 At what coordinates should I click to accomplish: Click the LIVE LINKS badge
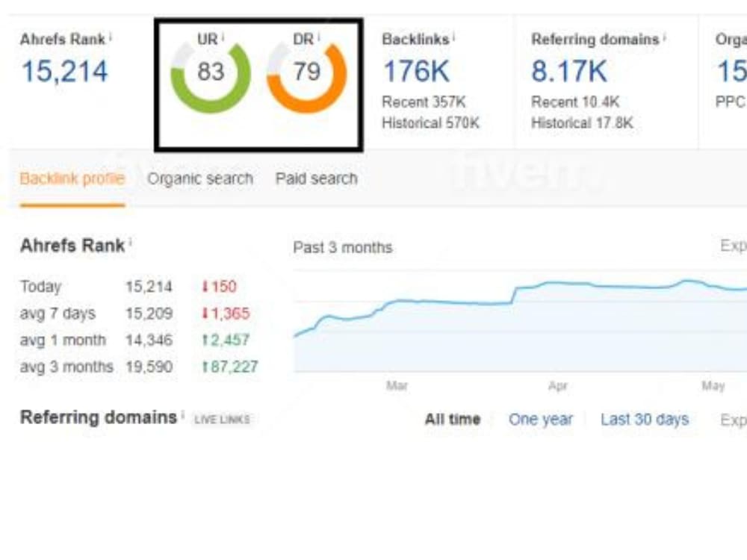pyautogui.click(x=222, y=419)
